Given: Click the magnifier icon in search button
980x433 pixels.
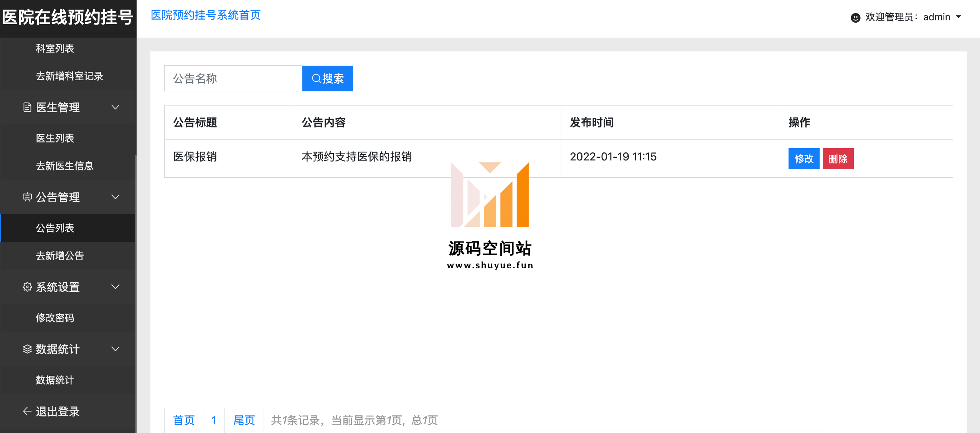Looking at the screenshot, I should point(316,79).
